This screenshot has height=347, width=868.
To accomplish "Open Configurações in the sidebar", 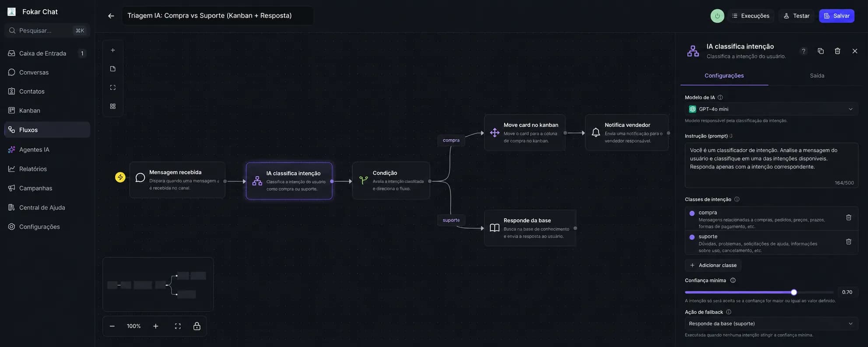I will 47,227.
